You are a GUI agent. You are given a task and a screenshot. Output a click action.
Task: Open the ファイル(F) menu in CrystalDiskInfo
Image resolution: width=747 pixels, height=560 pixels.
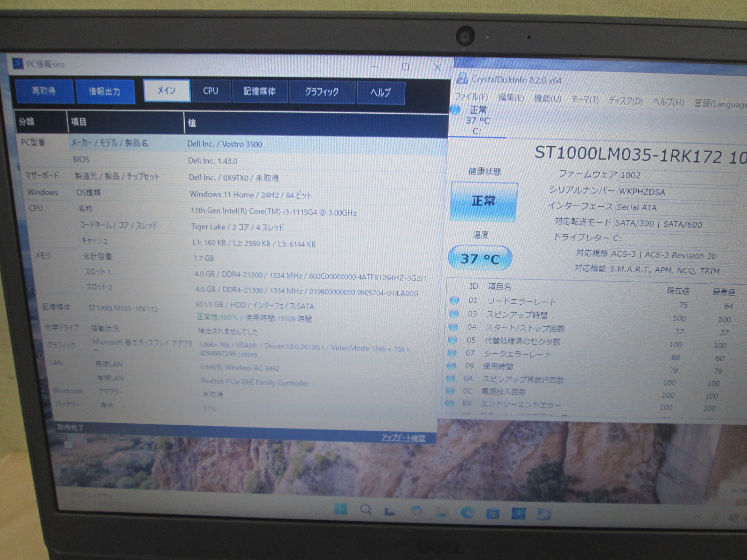pos(471,97)
